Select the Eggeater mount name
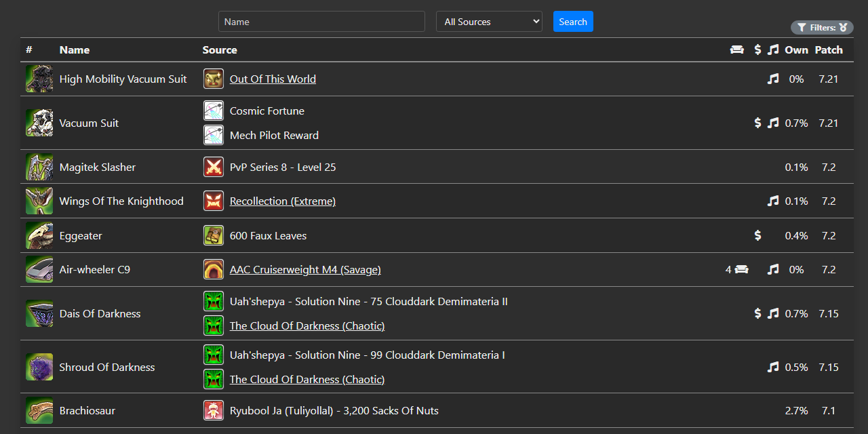This screenshot has width=868, height=434. point(81,235)
